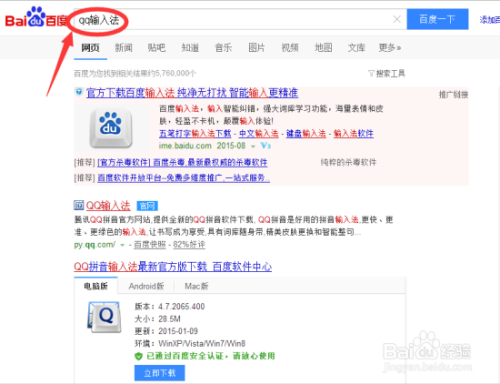Switch to the 新闻 tab
Image resolution: width=500 pixels, height=384 pixels.
click(x=124, y=48)
